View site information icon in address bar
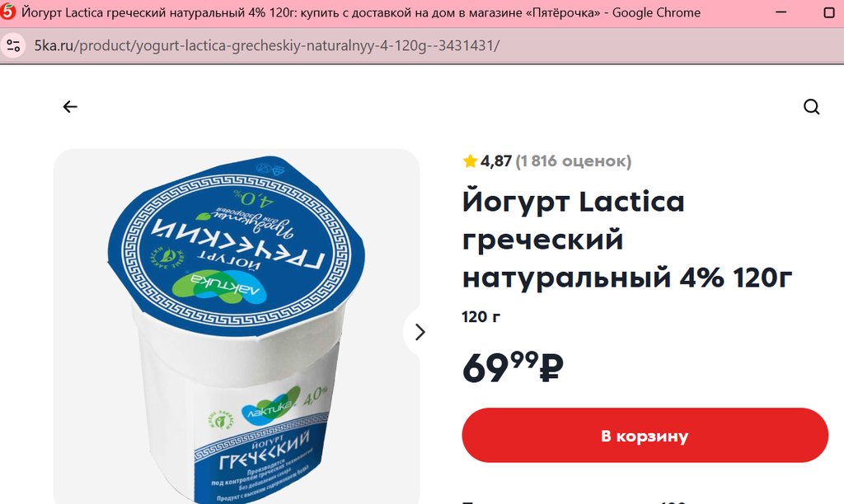 pos(13,45)
